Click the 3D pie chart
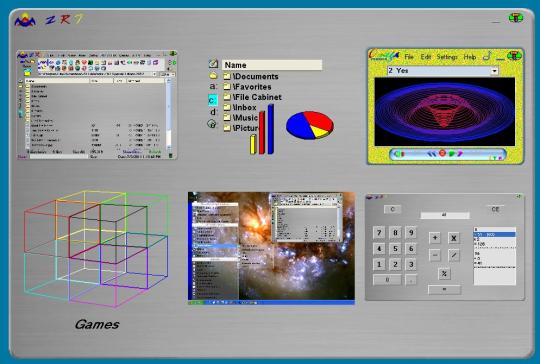This screenshot has width=540, height=364. pos(310,125)
